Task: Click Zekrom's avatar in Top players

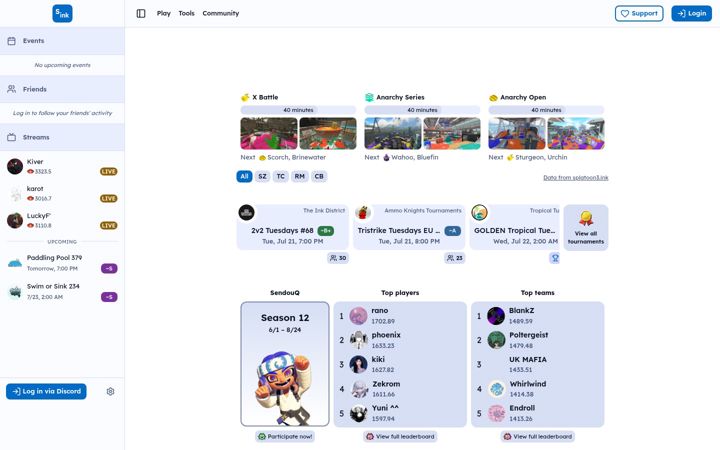Action: pos(358,389)
